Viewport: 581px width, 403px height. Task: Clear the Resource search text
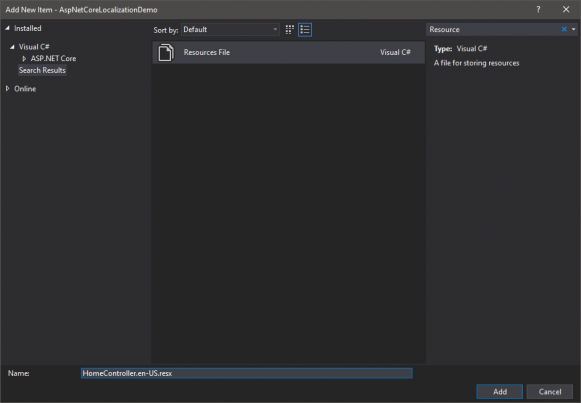tap(564, 29)
